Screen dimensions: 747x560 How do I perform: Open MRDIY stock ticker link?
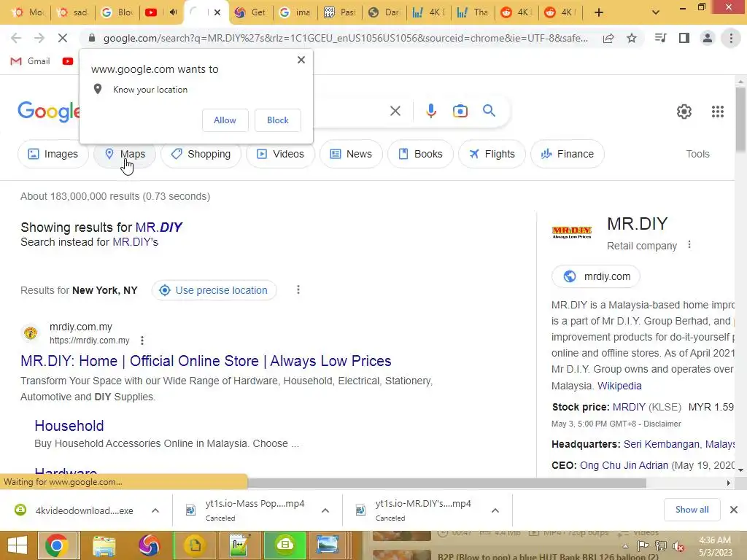click(629, 407)
